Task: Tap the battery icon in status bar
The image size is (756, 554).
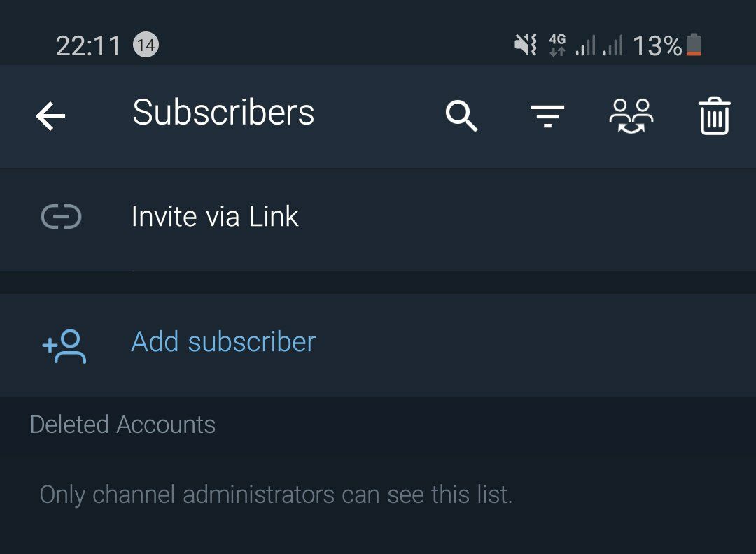Action: pos(694,45)
